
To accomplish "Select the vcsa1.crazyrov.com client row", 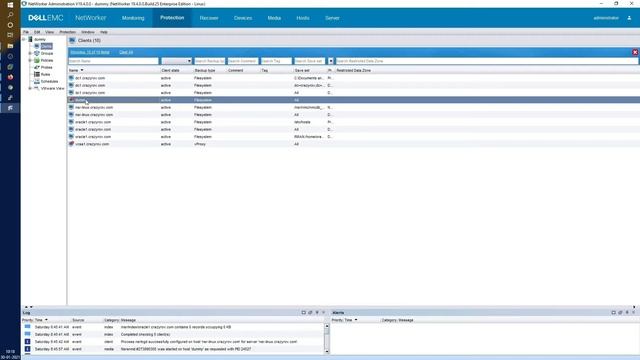I will 353,144.
